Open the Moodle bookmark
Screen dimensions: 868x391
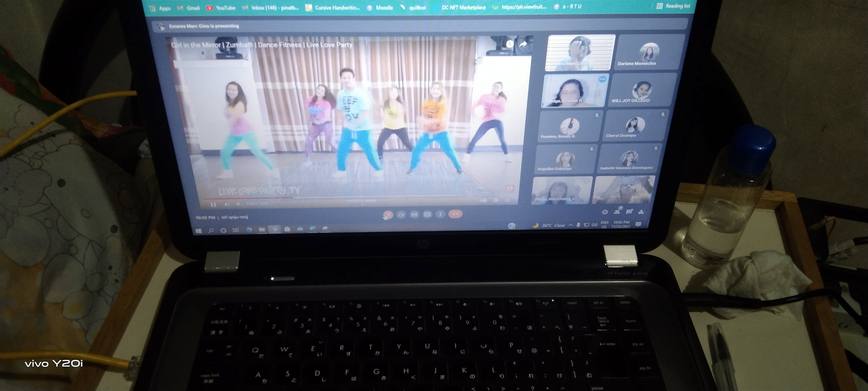coord(380,7)
